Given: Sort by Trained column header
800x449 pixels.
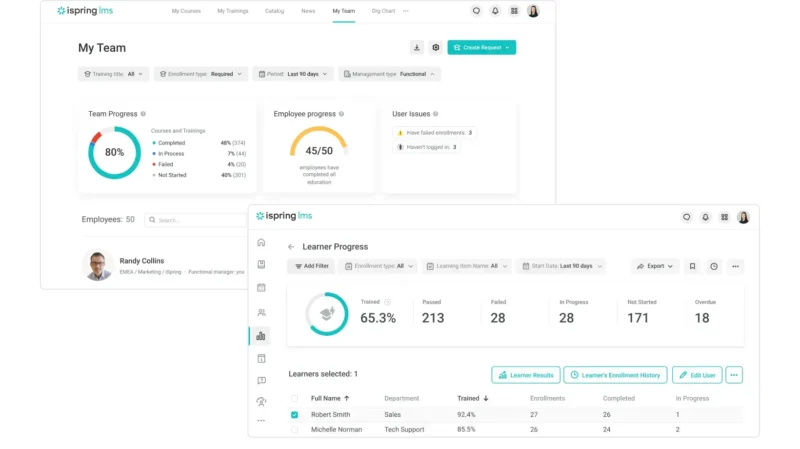Looking at the screenshot, I should coord(472,398).
